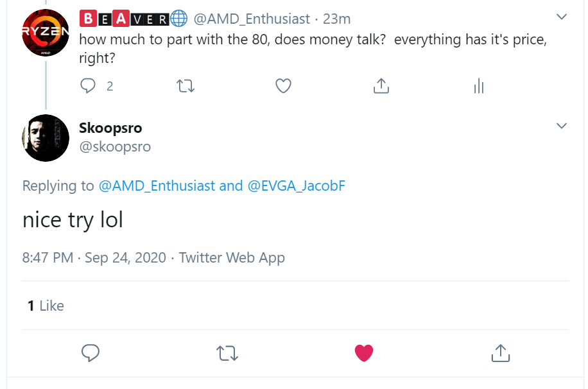Open more options for the AMD_Enthusiast tweet
Viewport: 588px width, 389px height.
pos(562,17)
